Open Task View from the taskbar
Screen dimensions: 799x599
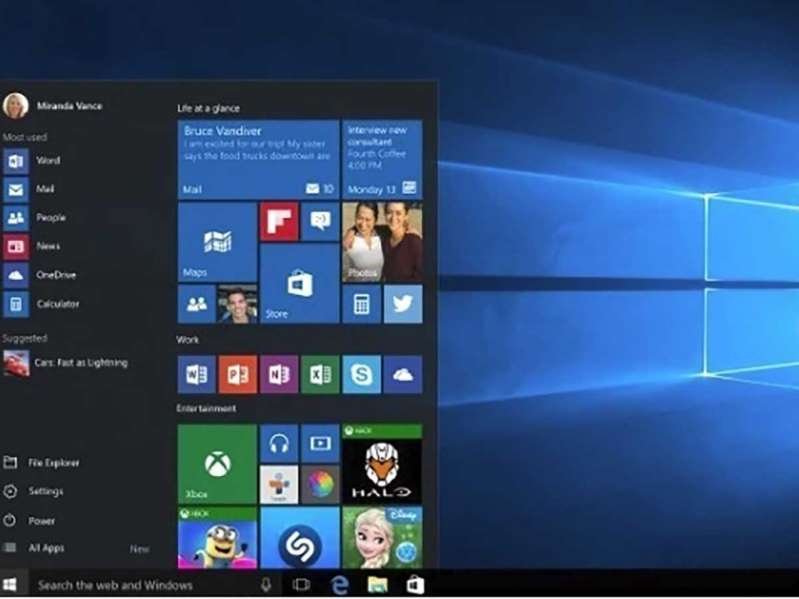[x=301, y=585]
